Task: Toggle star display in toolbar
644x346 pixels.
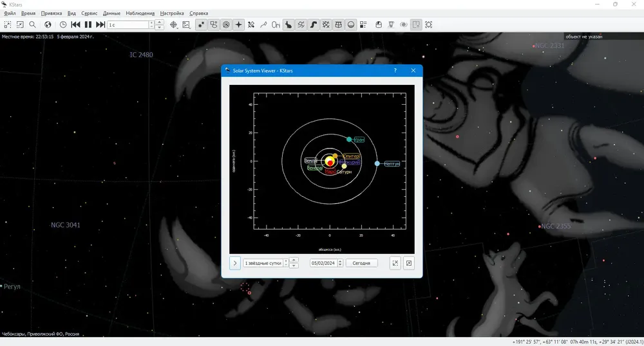Action: pyautogui.click(x=201, y=24)
